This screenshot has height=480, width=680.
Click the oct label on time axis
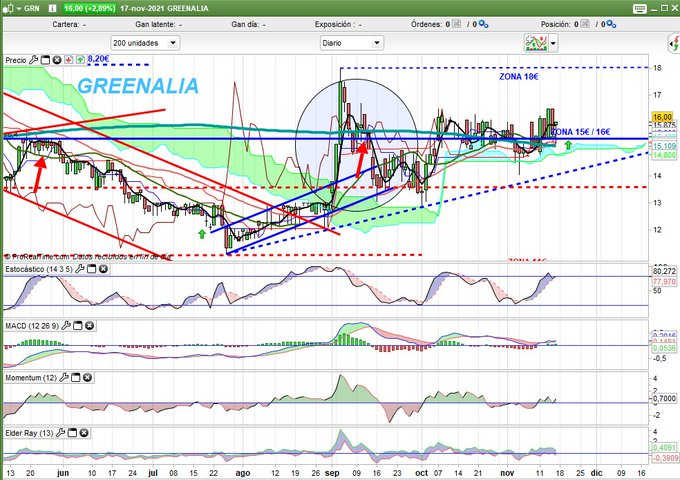click(422, 473)
